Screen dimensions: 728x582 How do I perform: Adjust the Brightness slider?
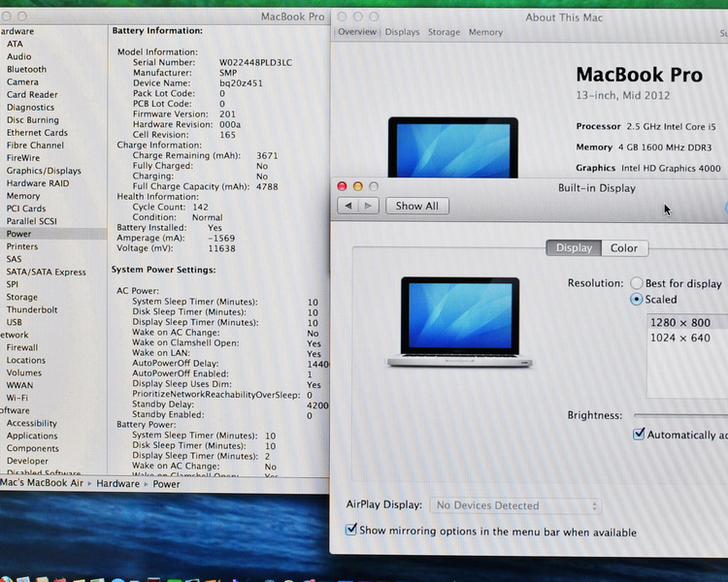[x=680, y=415]
